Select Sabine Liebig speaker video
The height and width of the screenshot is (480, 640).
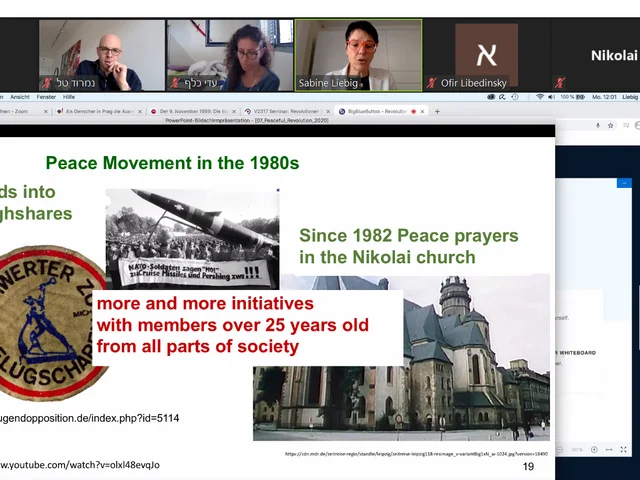(358, 55)
